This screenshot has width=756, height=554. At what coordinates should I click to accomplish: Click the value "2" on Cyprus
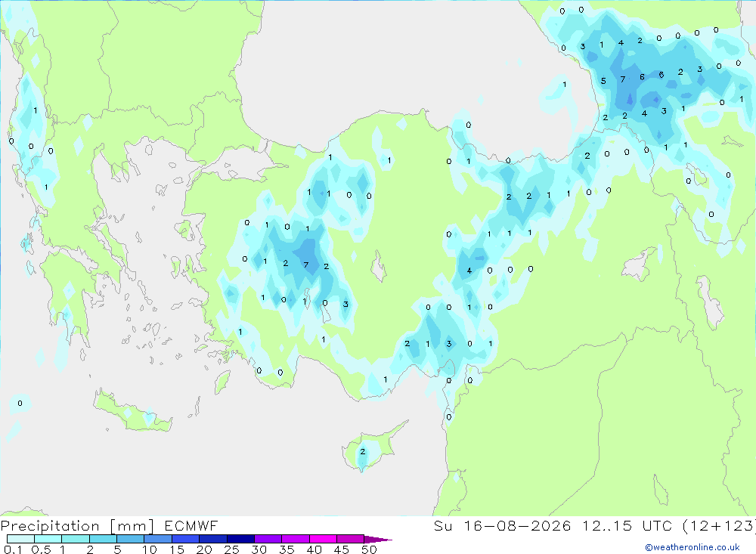point(363,452)
